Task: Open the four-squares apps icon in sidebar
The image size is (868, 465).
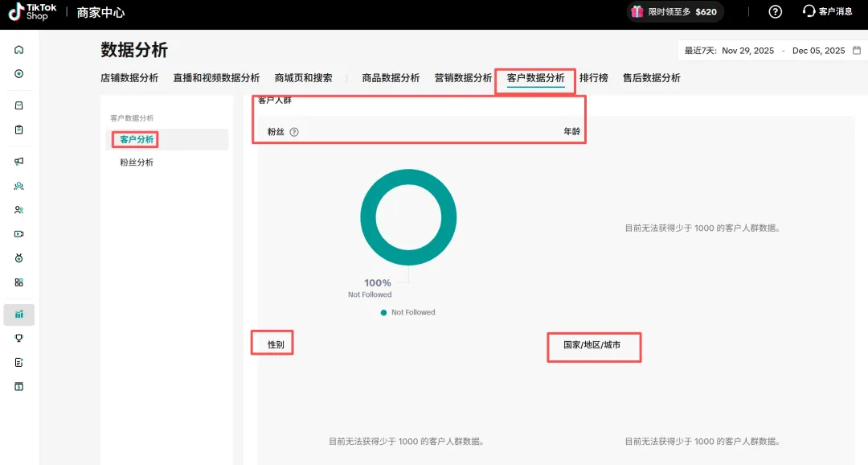Action: click(x=18, y=282)
